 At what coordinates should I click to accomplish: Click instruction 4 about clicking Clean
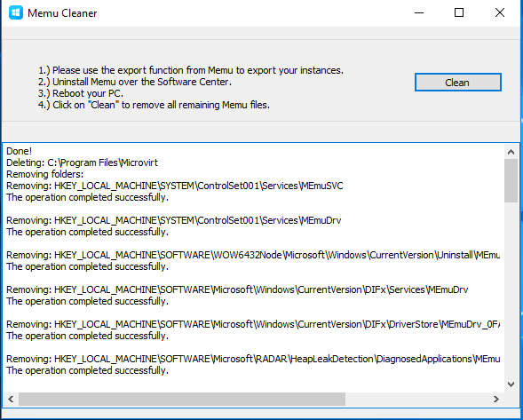[x=154, y=105]
